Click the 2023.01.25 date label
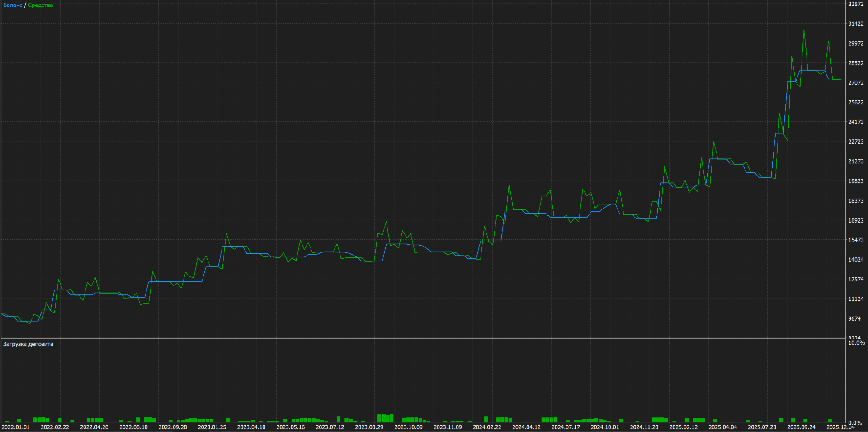The width and height of the screenshot is (868, 432). click(x=212, y=427)
